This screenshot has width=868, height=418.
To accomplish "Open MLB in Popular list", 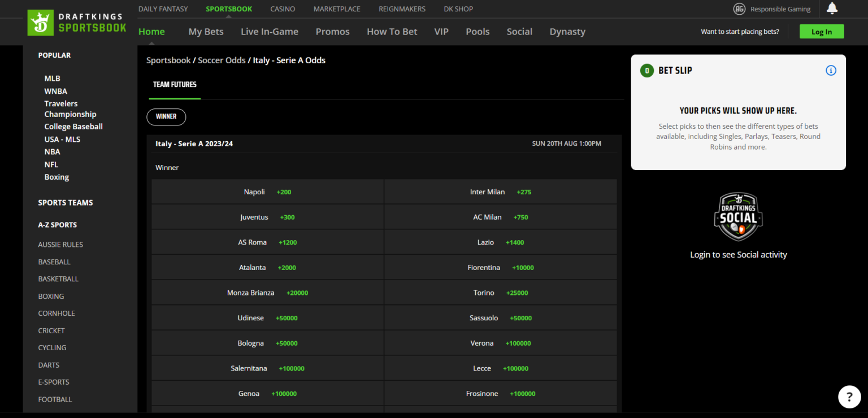I will 52,79.
